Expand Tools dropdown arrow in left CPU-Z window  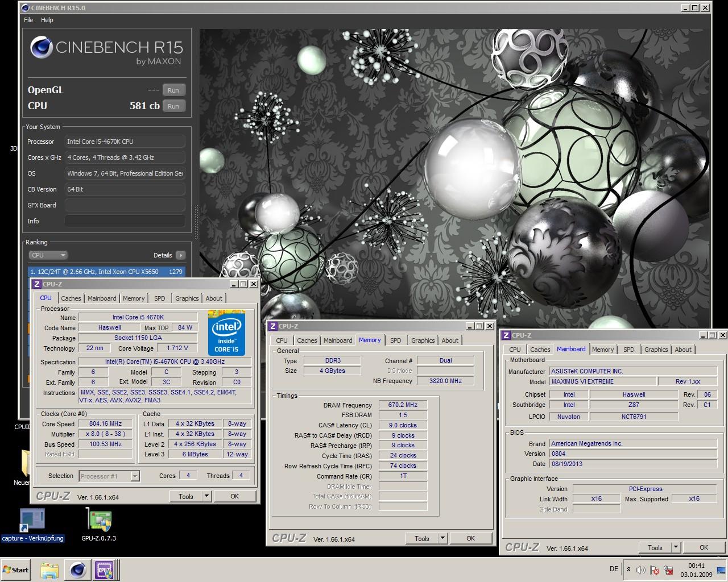pos(207,496)
